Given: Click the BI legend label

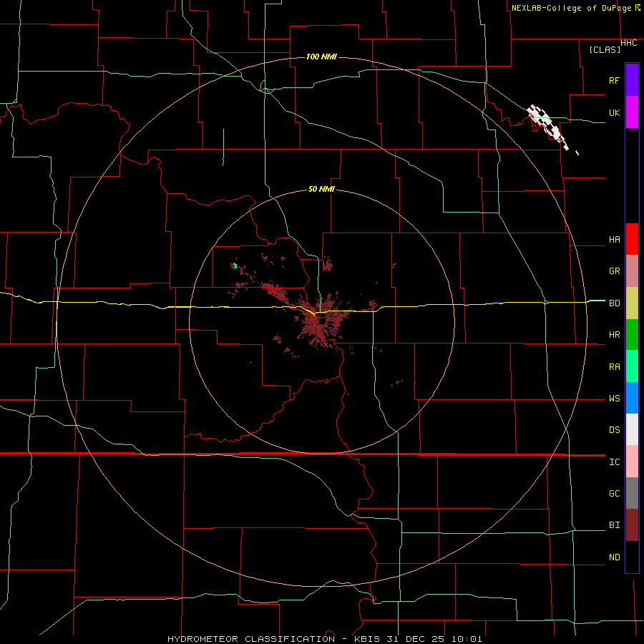Looking at the screenshot, I should (614, 525).
